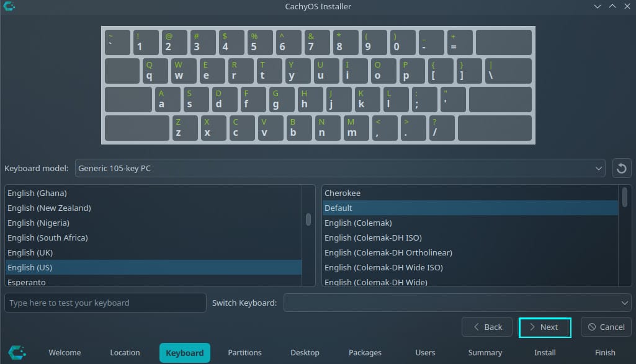Click the reset keyboard model icon

[622, 168]
